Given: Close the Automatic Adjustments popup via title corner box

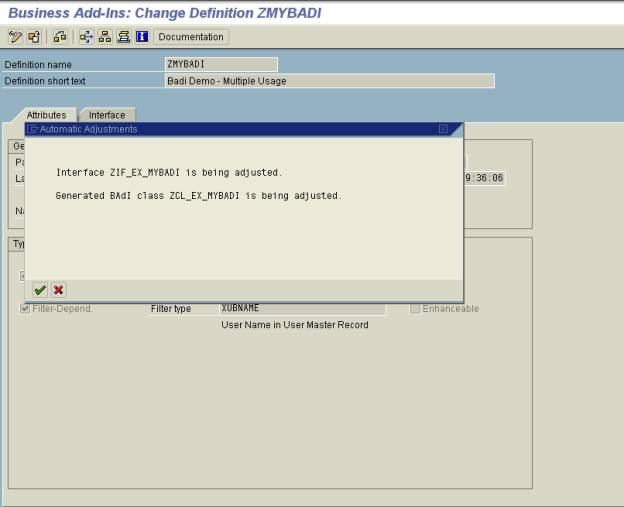Looking at the screenshot, I should click(x=443, y=129).
